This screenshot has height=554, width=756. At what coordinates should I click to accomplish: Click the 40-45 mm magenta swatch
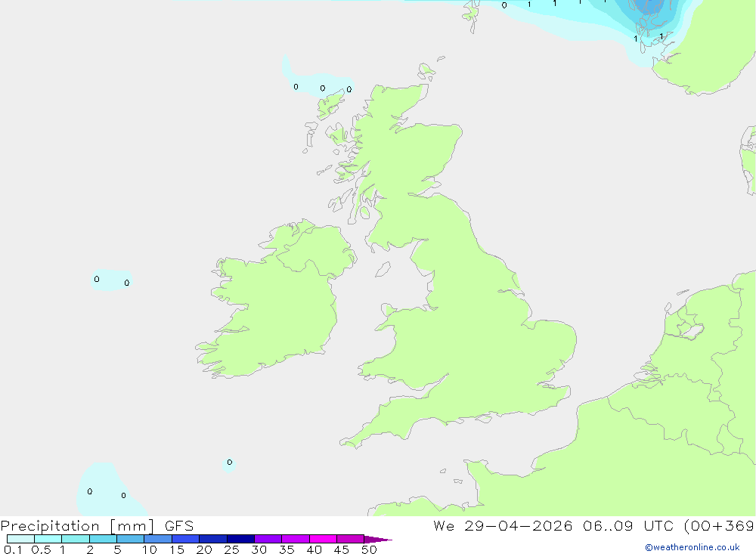(323, 539)
